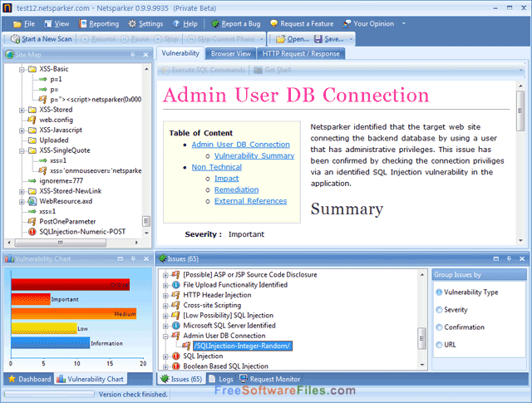Expand the XSS-Javascript tree node
Viewport: 532px width, 403px height.
click(x=22, y=130)
